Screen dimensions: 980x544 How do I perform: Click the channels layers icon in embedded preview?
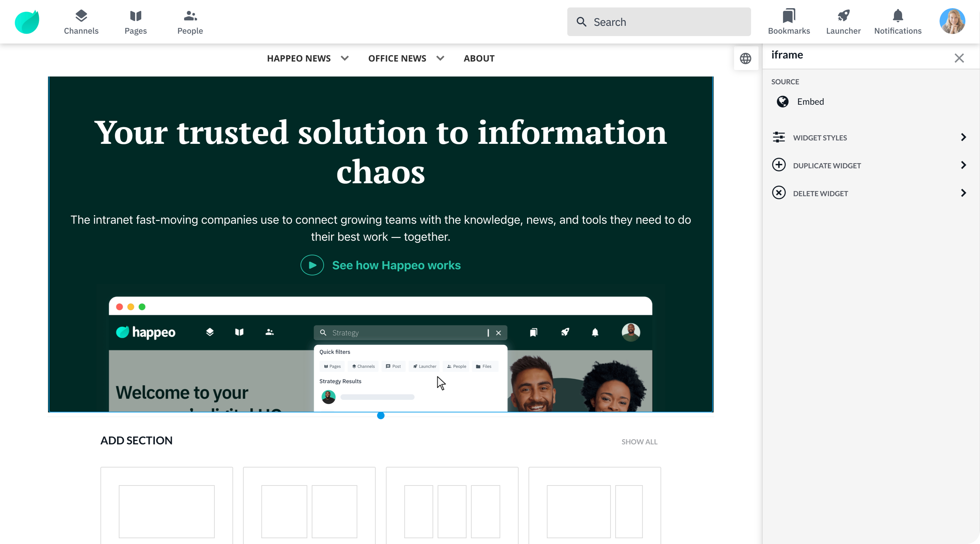click(210, 332)
